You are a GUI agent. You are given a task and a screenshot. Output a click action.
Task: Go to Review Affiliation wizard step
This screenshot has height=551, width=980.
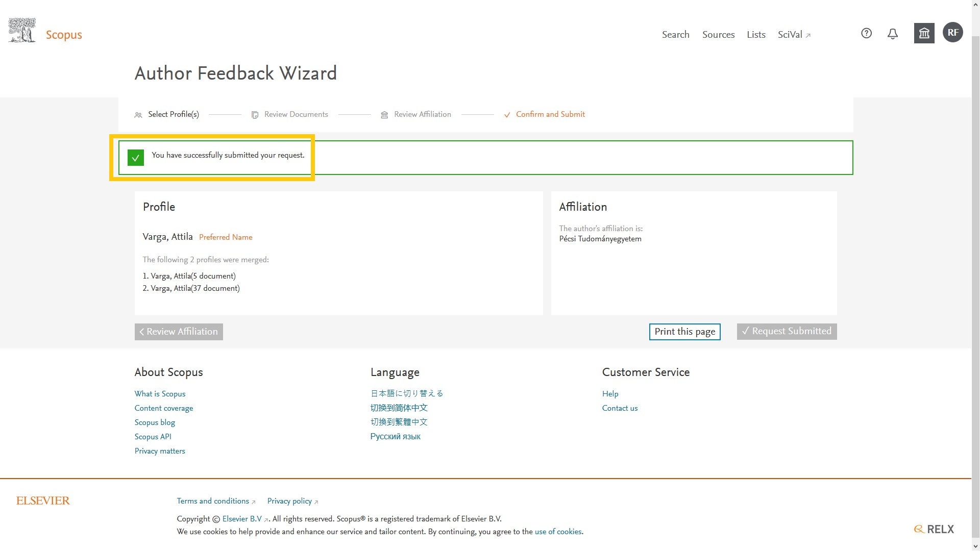pos(423,114)
